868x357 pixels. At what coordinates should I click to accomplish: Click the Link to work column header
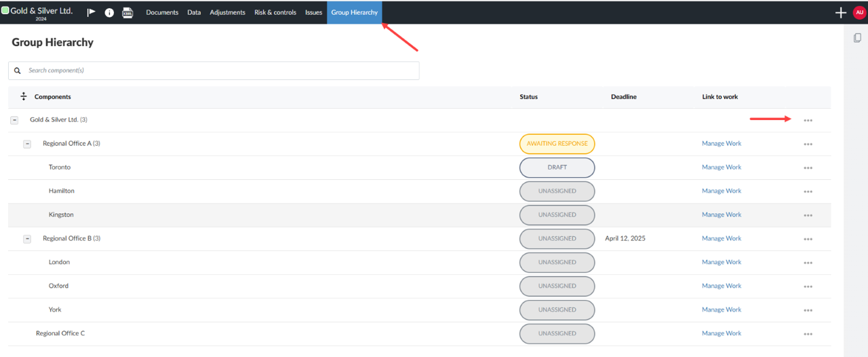(x=720, y=96)
